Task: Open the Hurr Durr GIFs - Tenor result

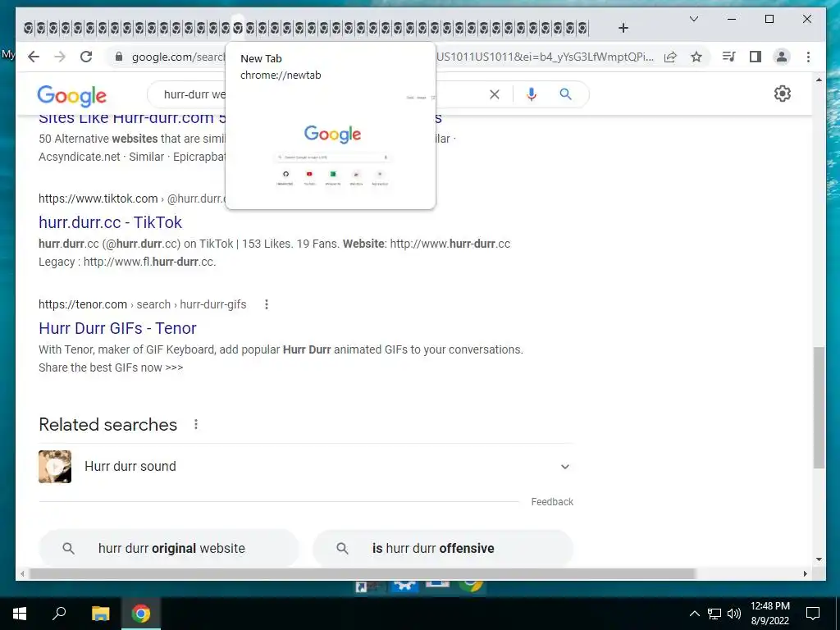Action: (117, 328)
